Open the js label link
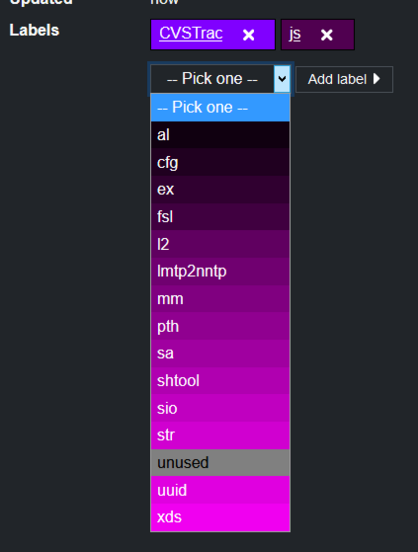The image size is (418, 552). click(295, 34)
